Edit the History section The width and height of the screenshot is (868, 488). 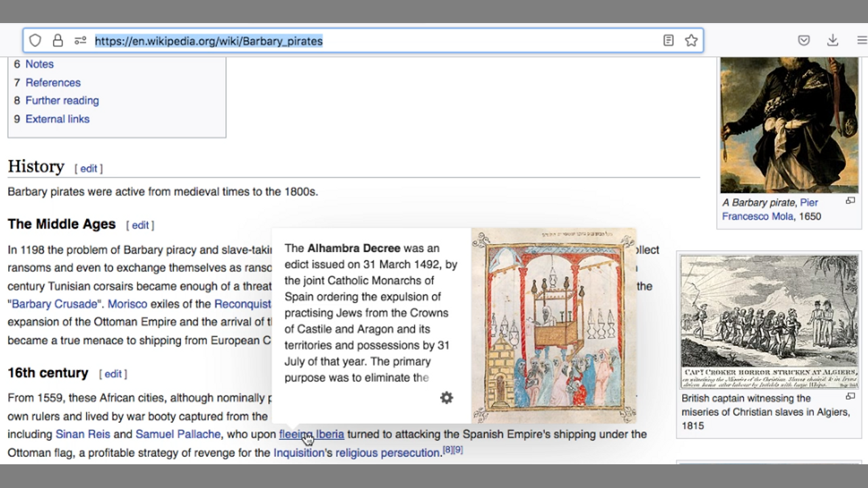[89, 168]
